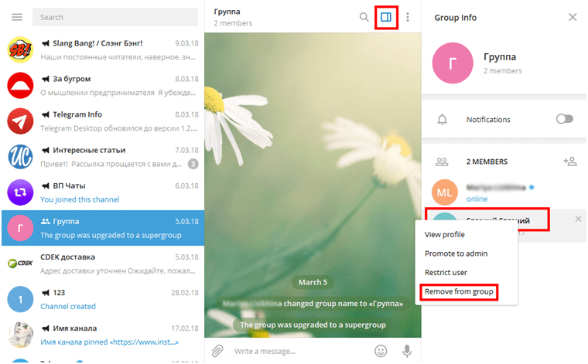This screenshot has height=364, width=588.
Task: Click 'You joined this channel' preview
Action: (80, 199)
